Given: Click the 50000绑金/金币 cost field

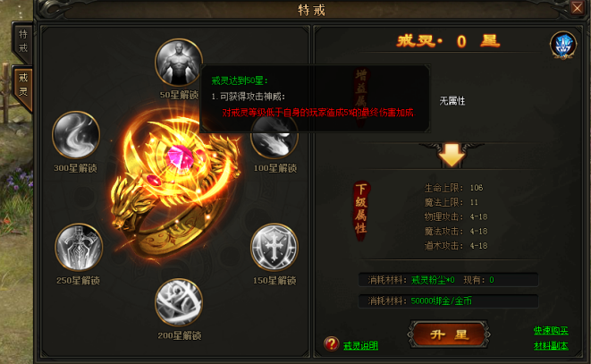Looking at the screenshot, I should click(448, 301).
